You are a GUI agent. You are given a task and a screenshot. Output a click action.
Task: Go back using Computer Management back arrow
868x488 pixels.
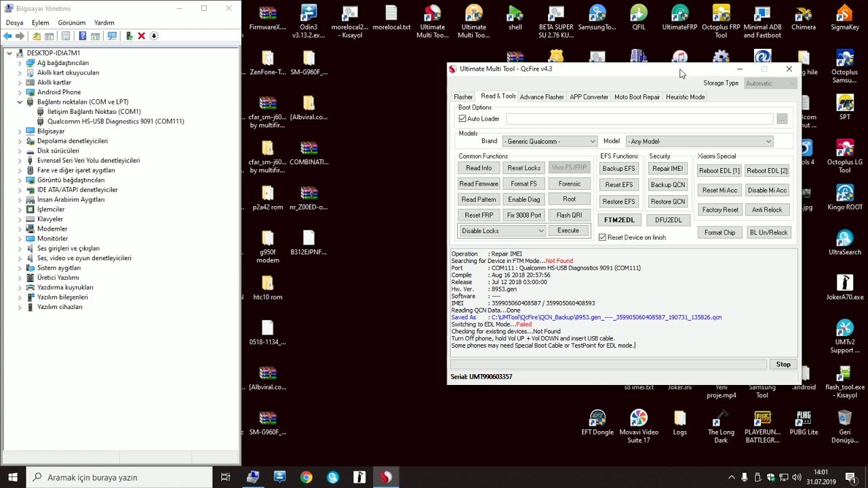pos(7,36)
